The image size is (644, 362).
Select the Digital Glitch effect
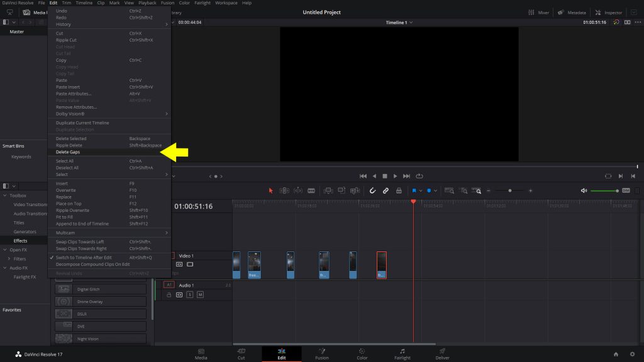coord(101,289)
